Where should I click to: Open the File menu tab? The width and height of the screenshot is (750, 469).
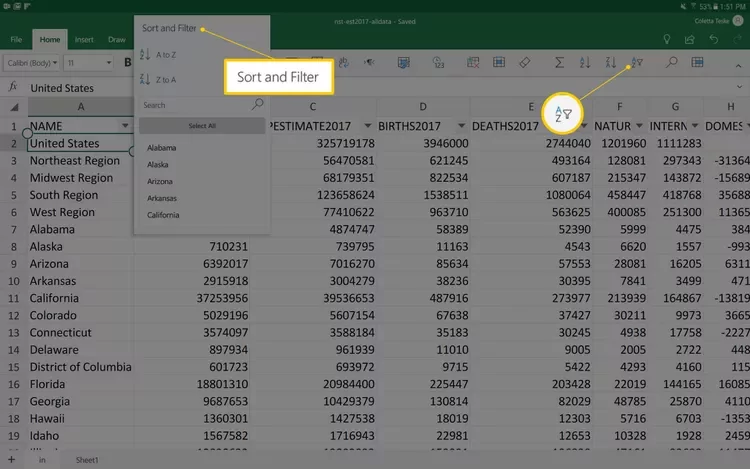(x=16, y=40)
